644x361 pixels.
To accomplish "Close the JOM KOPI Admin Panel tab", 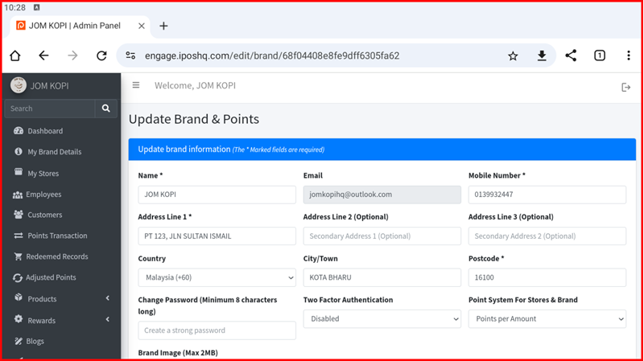I will pos(142,26).
